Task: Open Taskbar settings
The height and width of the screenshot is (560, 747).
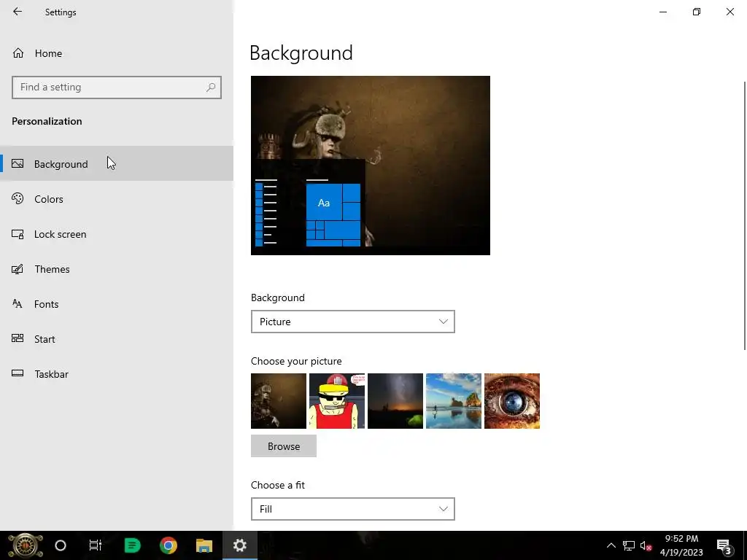Action: tap(117, 374)
